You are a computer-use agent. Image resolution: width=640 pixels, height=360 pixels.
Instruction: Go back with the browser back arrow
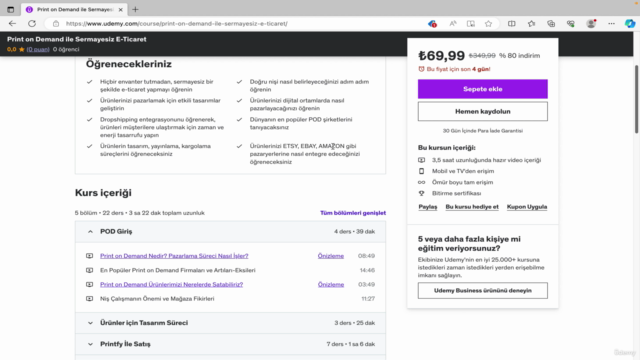click(12, 24)
